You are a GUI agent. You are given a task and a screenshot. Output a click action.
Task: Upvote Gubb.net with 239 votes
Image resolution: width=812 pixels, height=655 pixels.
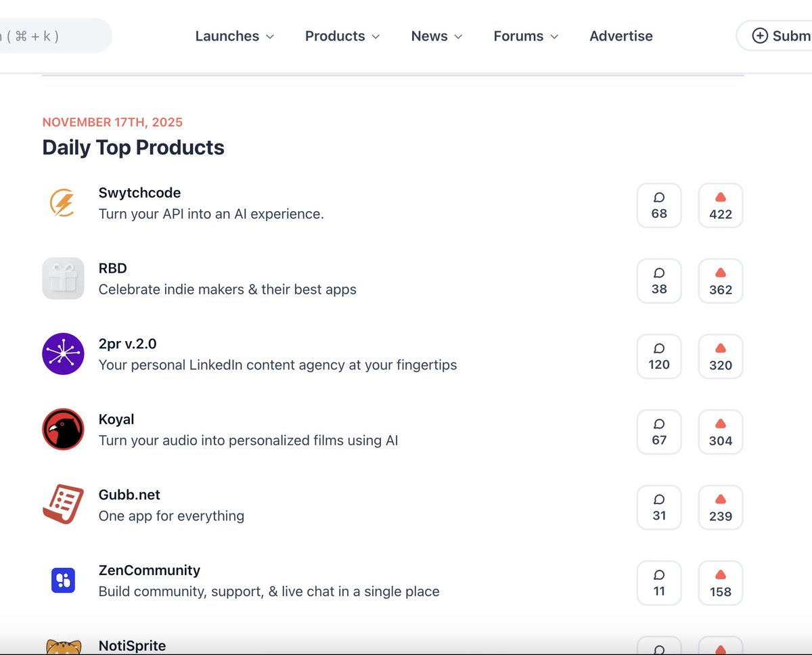pyautogui.click(x=721, y=507)
